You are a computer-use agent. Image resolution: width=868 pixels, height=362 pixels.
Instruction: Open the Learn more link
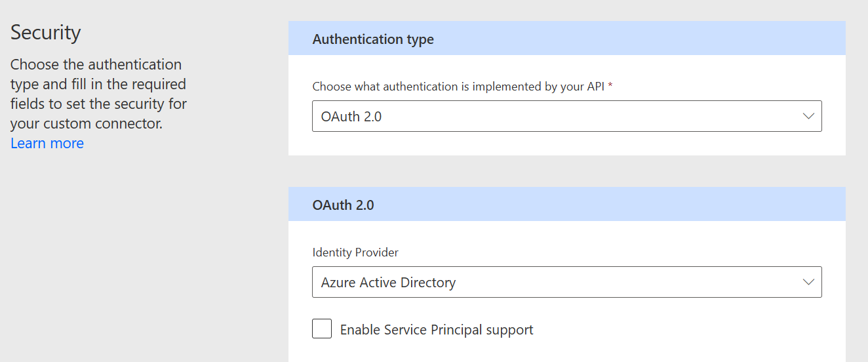(47, 143)
